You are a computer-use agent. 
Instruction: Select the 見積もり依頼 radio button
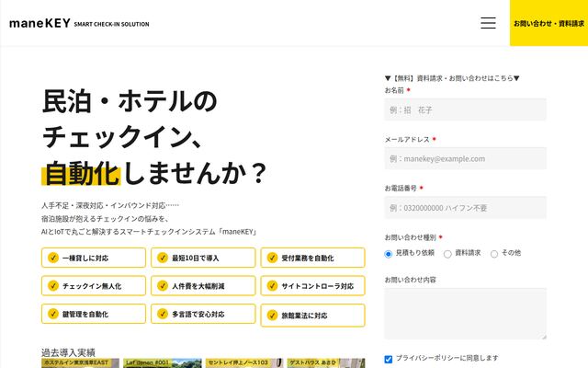click(x=388, y=254)
